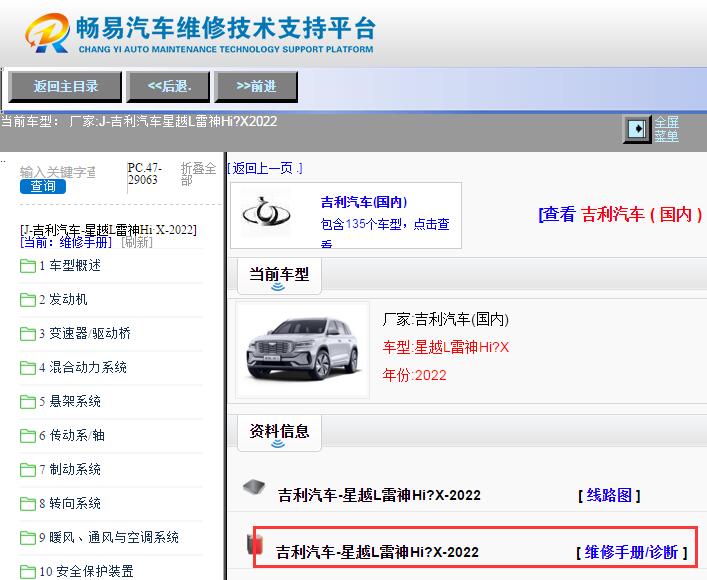Open the 吉利汽车(国内) brand link
Screen dimensions: 707x580
coord(364,202)
